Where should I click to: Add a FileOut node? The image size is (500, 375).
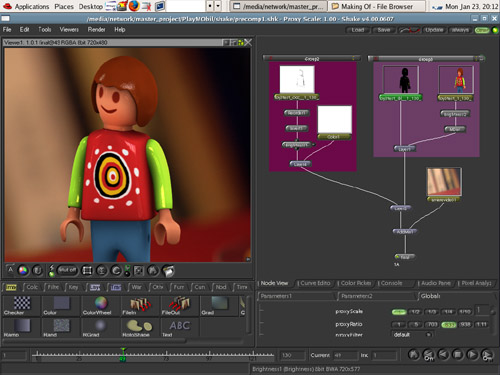[179, 305]
